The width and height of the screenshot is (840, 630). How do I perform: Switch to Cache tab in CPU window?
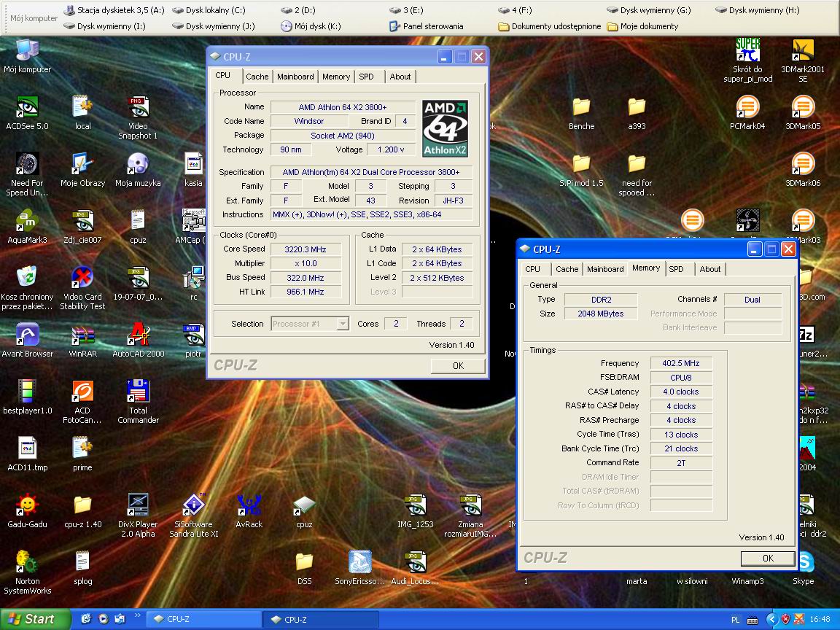pos(257,77)
